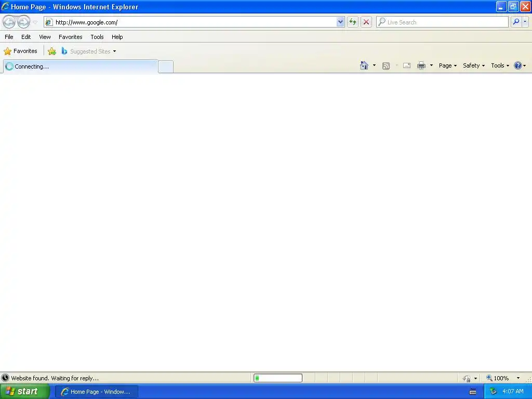Click the page loading progress bar
The image size is (532, 399).
point(278,378)
